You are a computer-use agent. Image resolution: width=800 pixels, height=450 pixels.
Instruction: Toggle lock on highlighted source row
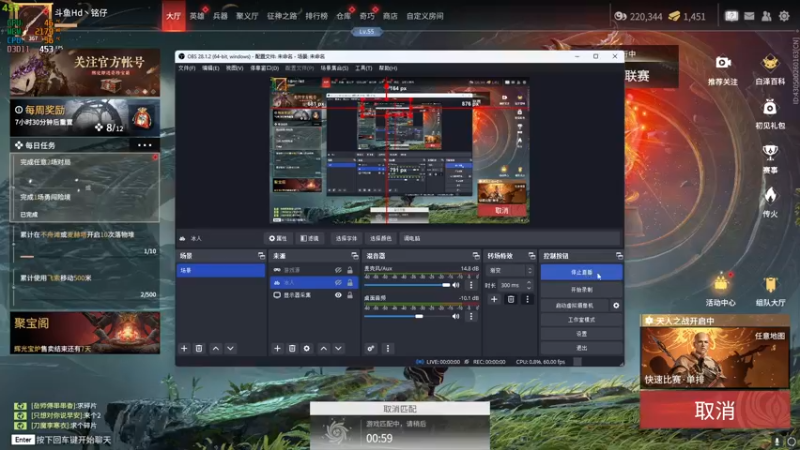click(x=350, y=282)
